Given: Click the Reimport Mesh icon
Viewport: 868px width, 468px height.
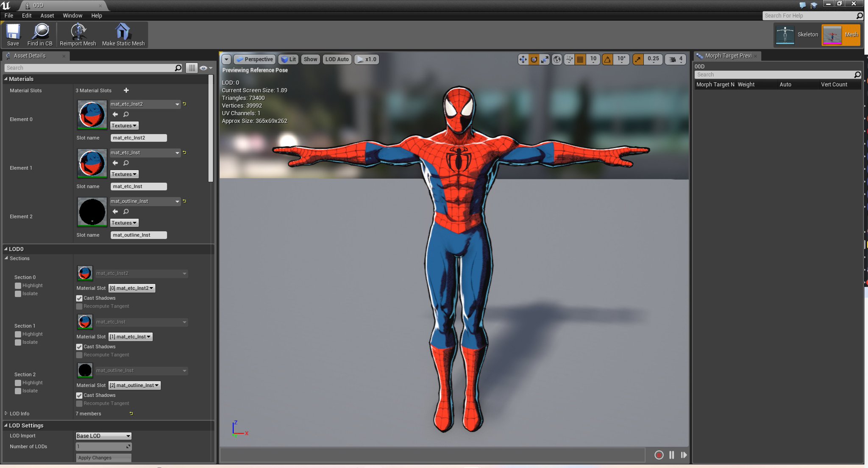Looking at the screenshot, I should pyautogui.click(x=78, y=34).
